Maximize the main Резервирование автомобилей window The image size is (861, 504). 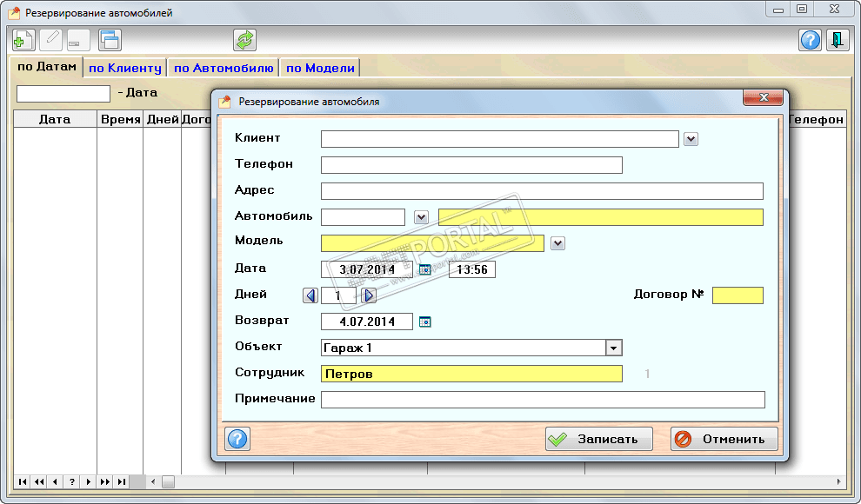(802, 10)
